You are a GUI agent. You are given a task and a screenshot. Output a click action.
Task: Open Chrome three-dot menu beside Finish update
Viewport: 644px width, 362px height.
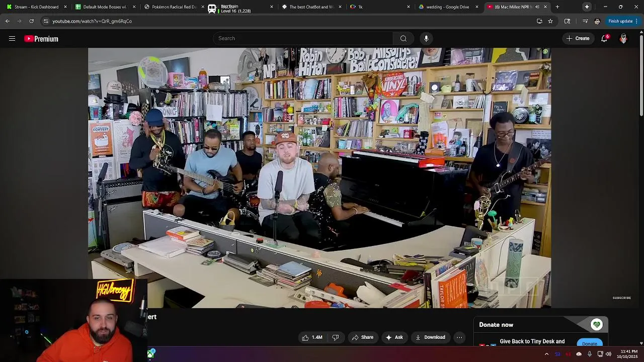point(636,21)
